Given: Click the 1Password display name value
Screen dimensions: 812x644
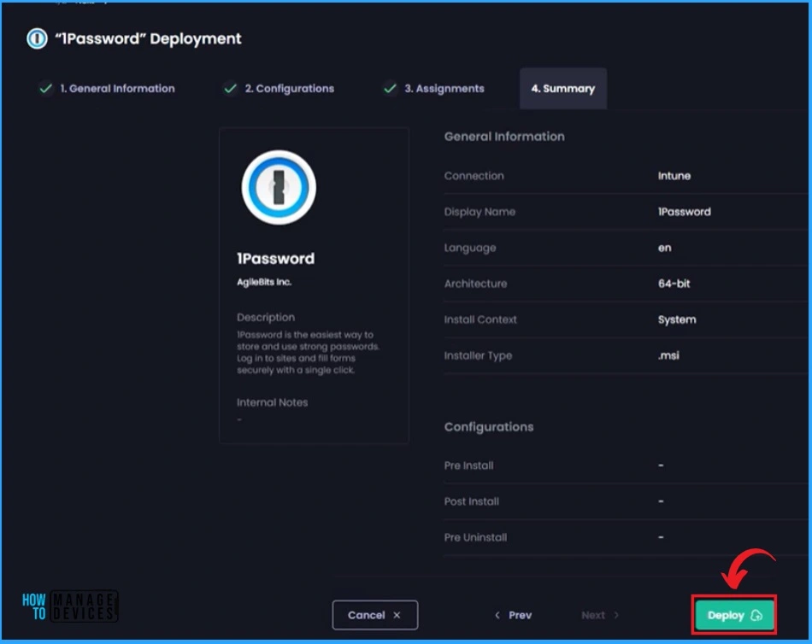Looking at the screenshot, I should 684,212.
